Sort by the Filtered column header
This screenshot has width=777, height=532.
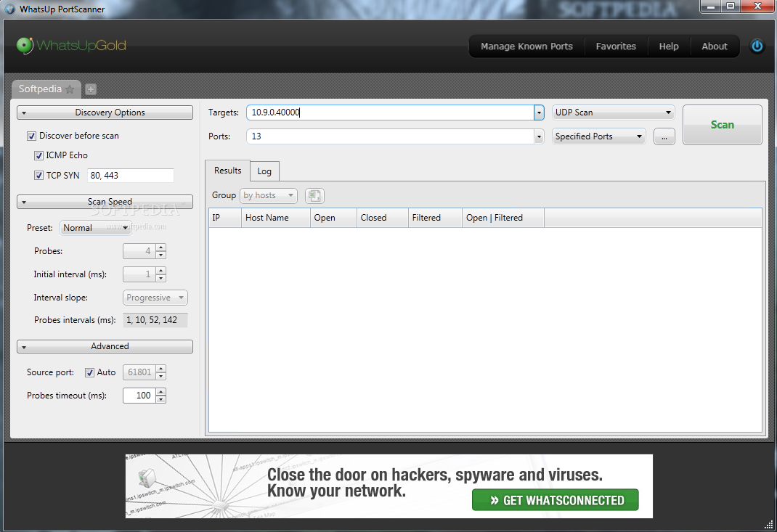(435, 218)
